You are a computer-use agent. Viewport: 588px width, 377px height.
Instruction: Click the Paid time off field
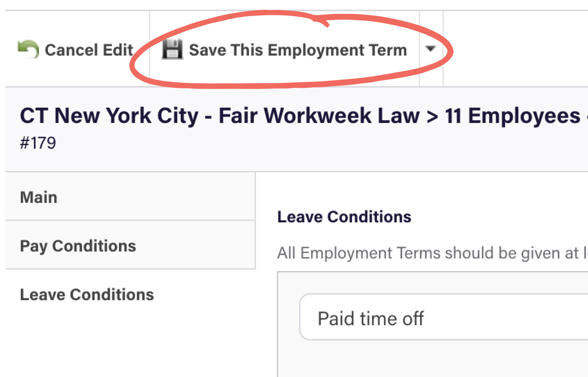(x=444, y=317)
